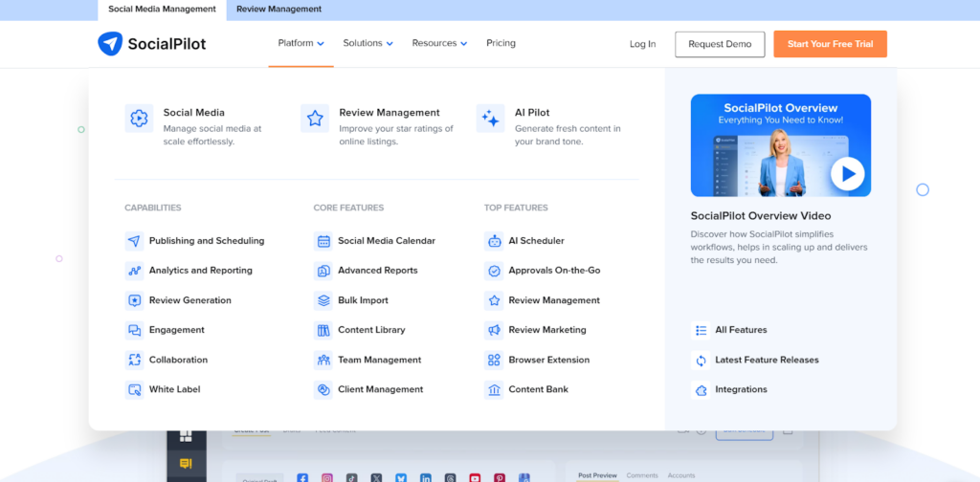Open the Team Management link
The width and height of the screenshot is (980, 482).
(379, 360)
